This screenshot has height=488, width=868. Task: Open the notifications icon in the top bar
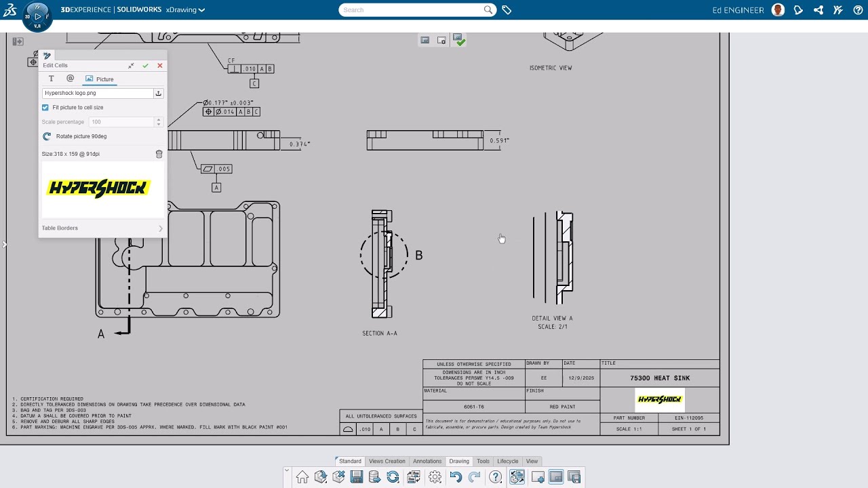(x=798, y=10)
